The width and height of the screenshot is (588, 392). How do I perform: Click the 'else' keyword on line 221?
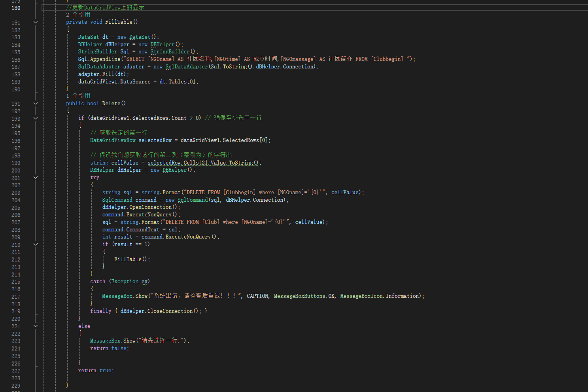[x=84, y=326]
